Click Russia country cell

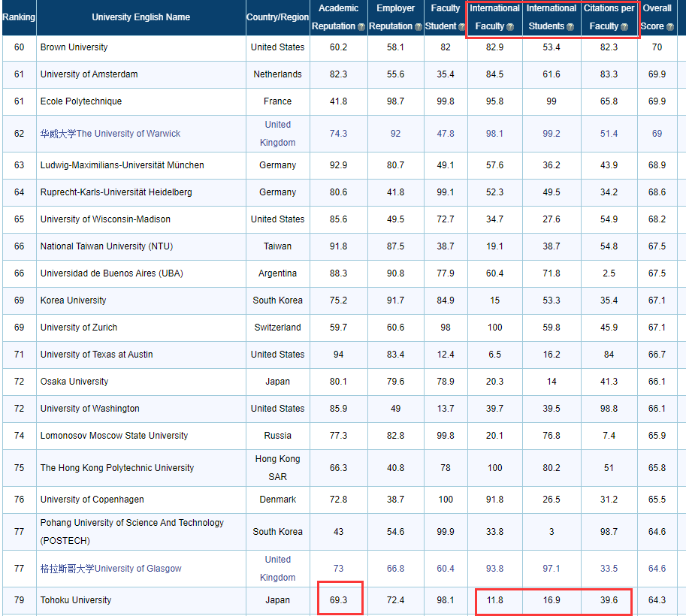coord(277,436)
